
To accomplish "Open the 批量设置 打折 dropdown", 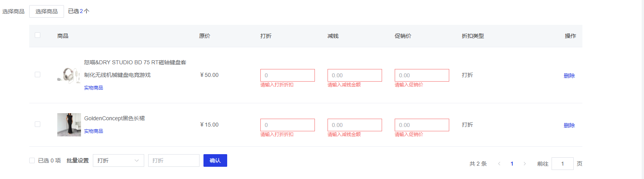I will pyautogui.click(x=118, y=160).
